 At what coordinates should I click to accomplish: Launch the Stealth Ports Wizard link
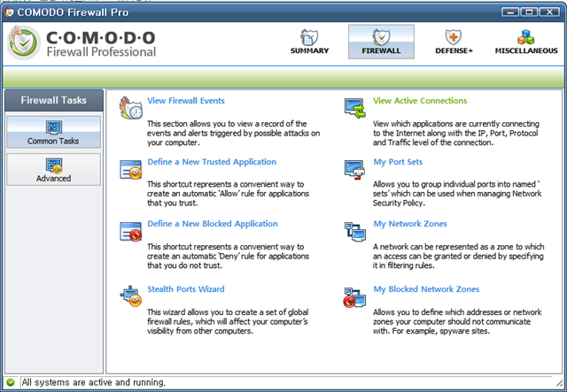186,289
